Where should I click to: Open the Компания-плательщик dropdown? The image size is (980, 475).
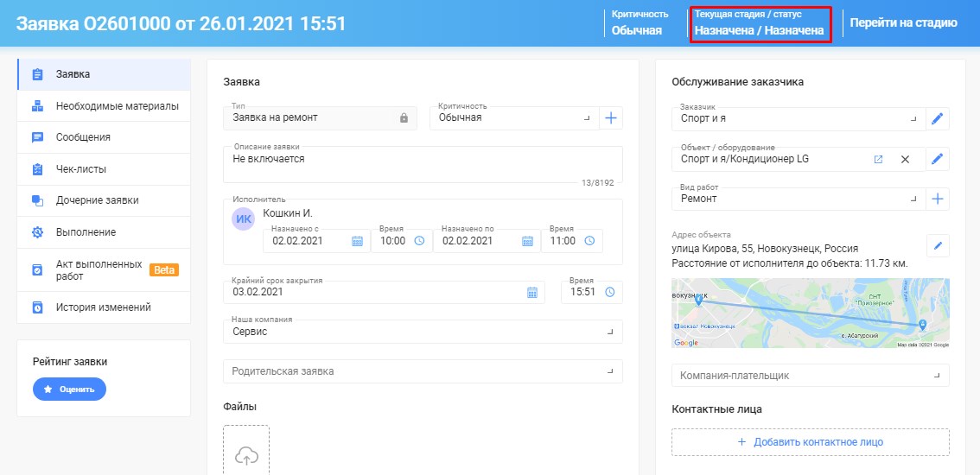pos(810,376)
